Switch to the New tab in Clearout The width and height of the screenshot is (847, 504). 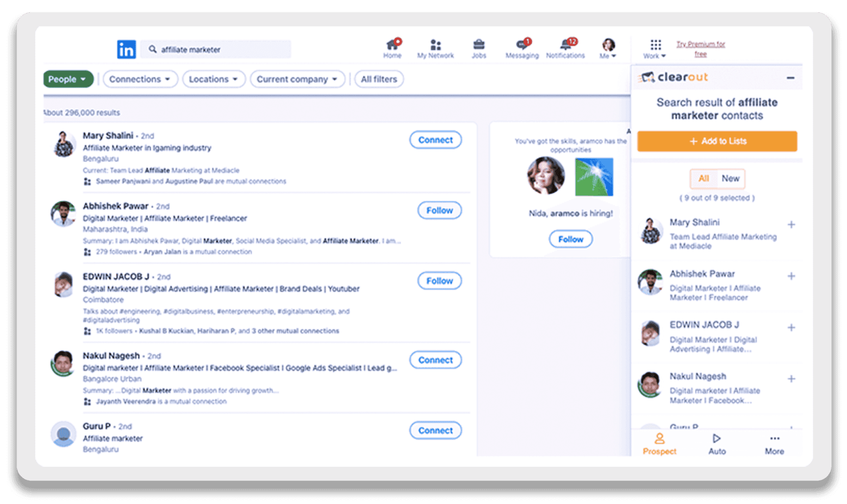pos(730,178)
